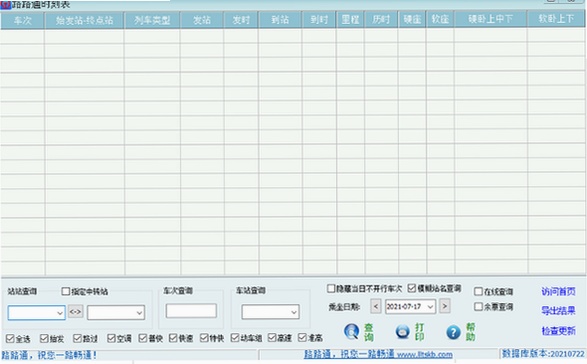587x364 pixels.
Task: Sort by the 发站 column header
Action: click(x=202, y=20)
